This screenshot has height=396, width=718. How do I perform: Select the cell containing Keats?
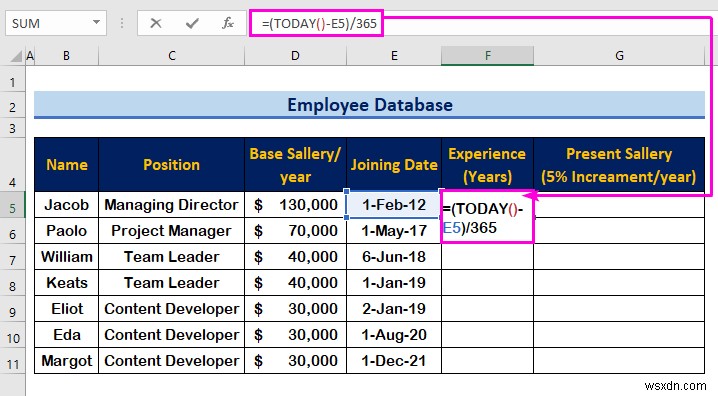click(66, 283)
